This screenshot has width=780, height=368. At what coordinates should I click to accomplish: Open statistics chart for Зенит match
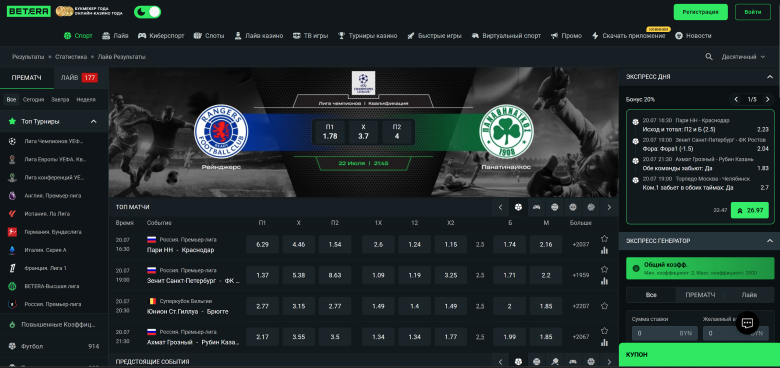[604, 281]
